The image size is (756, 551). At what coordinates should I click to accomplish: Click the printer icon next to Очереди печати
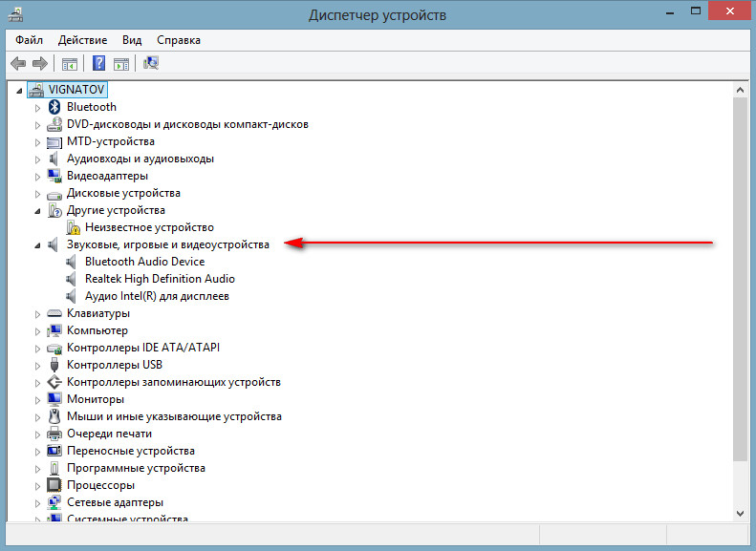pos(55,434)
